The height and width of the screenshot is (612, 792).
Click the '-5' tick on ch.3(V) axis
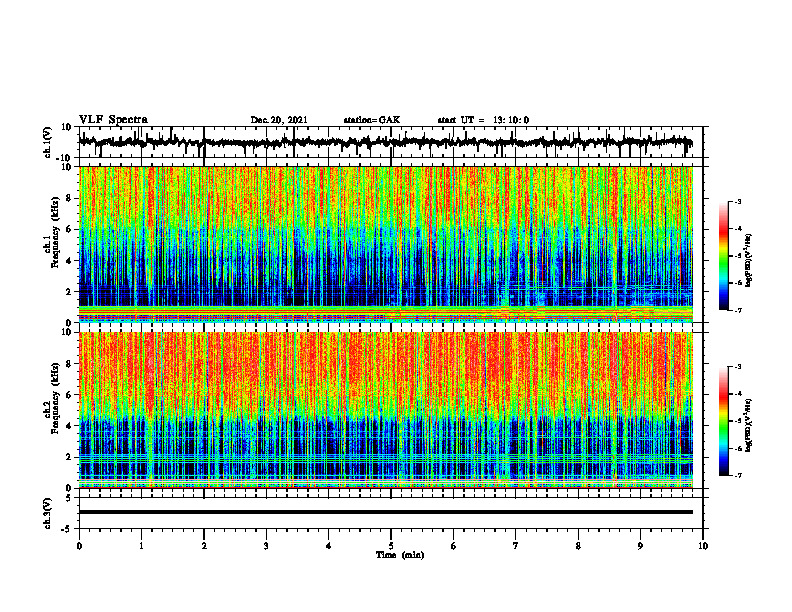68,529
